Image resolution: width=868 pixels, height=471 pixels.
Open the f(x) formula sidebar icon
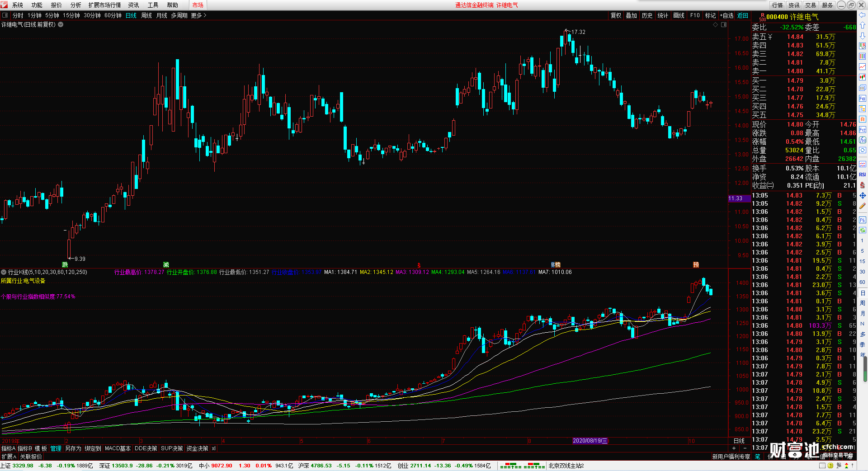click(x=862, y=140)
